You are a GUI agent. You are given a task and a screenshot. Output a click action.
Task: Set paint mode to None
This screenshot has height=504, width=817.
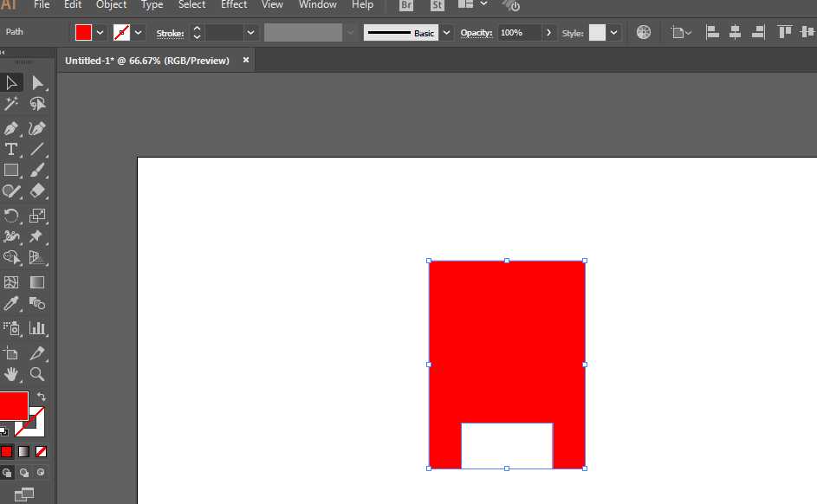[41, 451]
